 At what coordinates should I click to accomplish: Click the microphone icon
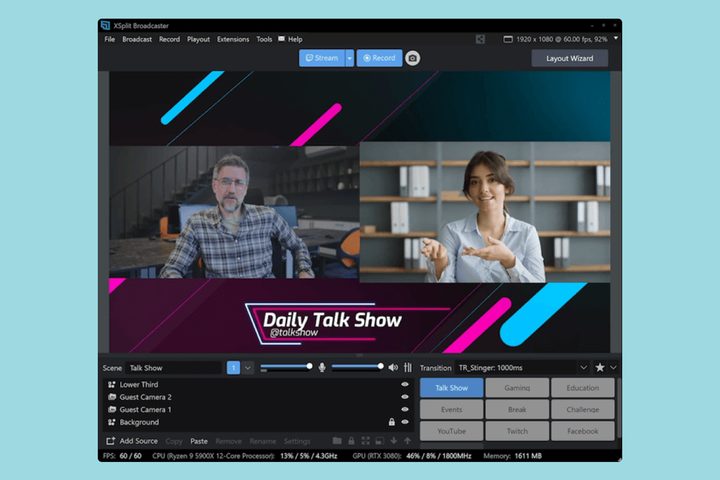[322, 367]
